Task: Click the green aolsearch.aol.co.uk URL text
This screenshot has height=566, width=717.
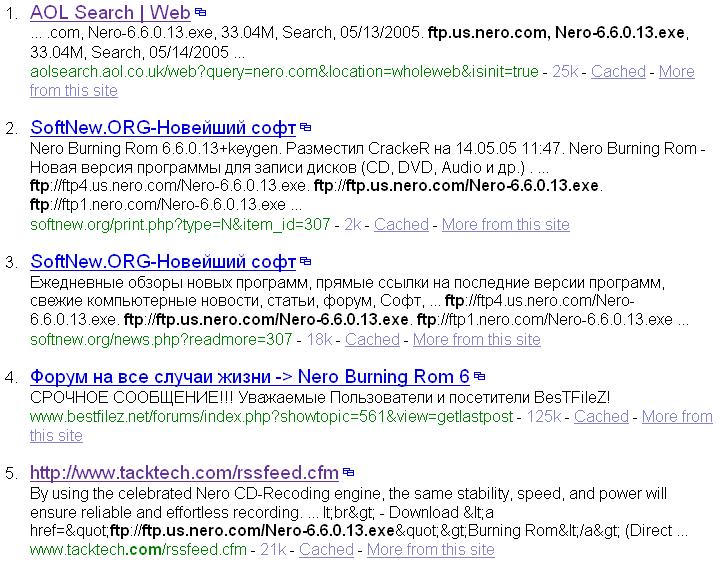Action: click(284, 71)
